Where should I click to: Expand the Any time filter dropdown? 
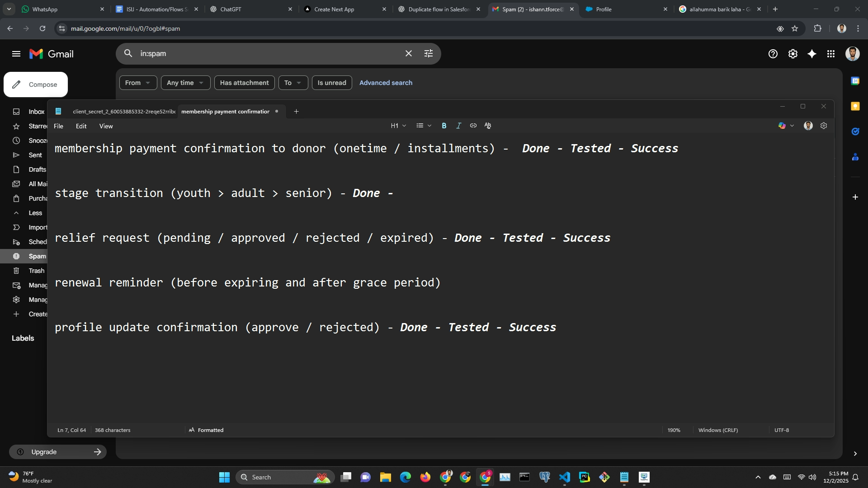185,83
